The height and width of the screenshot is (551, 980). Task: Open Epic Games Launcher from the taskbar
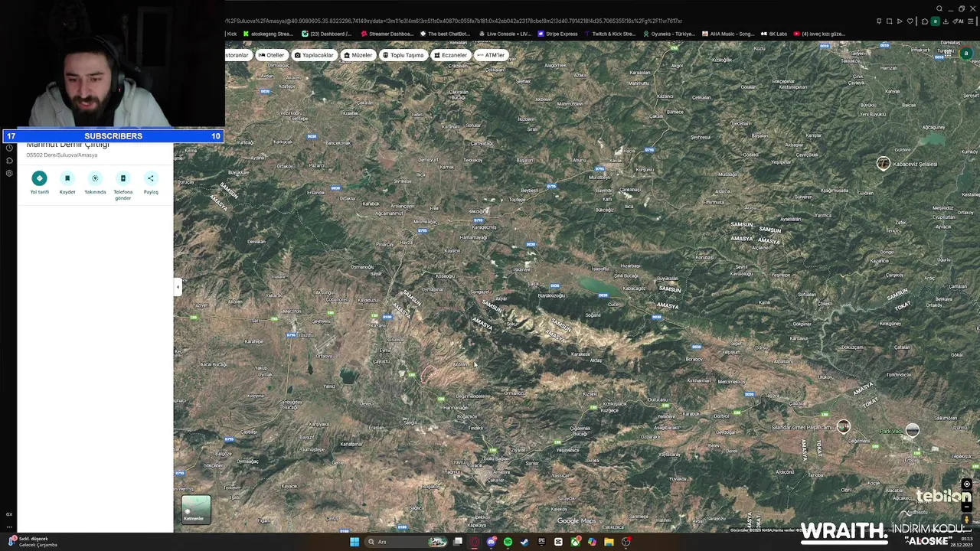tap(541, 542)
